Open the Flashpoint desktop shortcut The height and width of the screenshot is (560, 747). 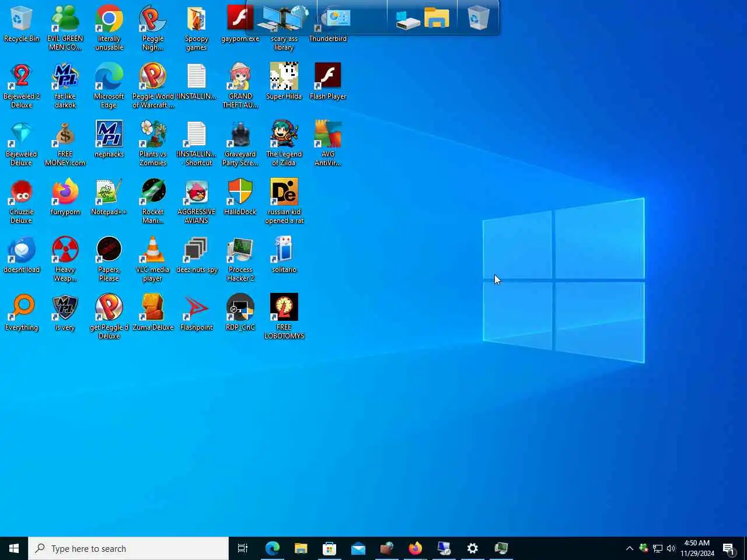click(x=197, y=313)
